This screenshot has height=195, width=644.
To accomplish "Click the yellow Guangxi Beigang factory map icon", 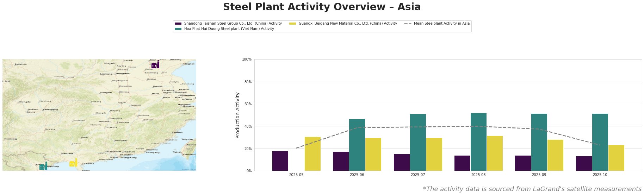I will click(x=73, y=163).
